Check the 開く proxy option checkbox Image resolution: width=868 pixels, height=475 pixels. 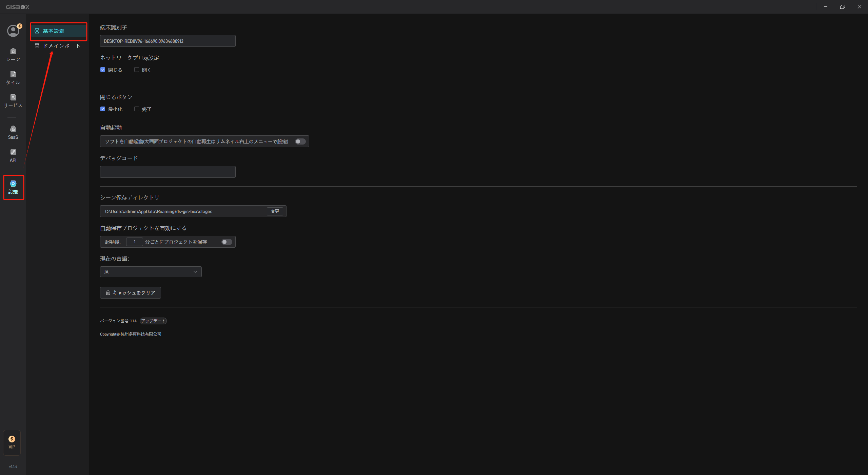pos(137,70)
